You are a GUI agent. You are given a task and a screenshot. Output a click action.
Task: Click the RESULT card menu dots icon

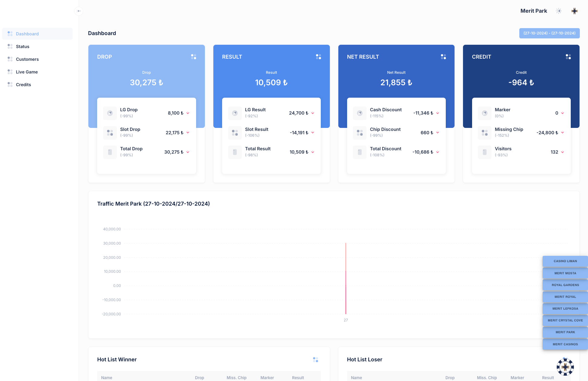coord(318,57)
